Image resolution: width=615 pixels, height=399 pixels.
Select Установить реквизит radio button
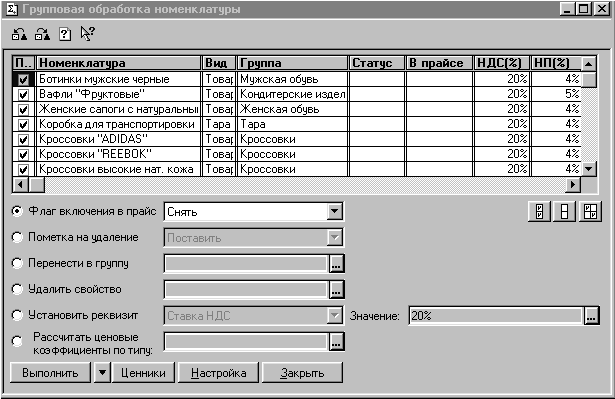pos(17,315)
